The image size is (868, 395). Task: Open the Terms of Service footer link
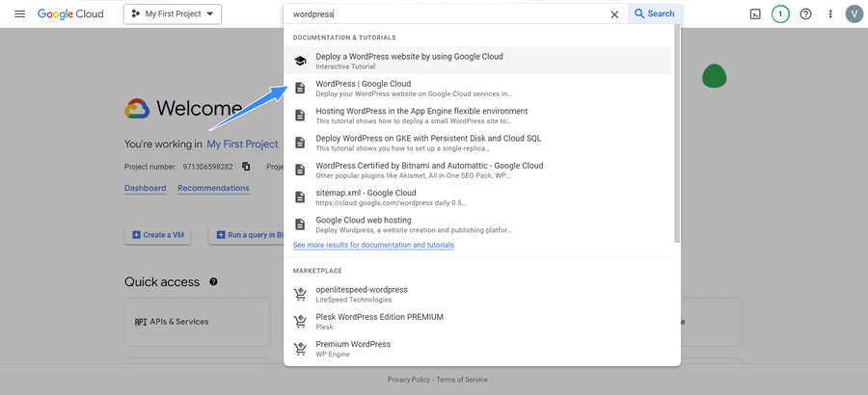click(462, 380)
